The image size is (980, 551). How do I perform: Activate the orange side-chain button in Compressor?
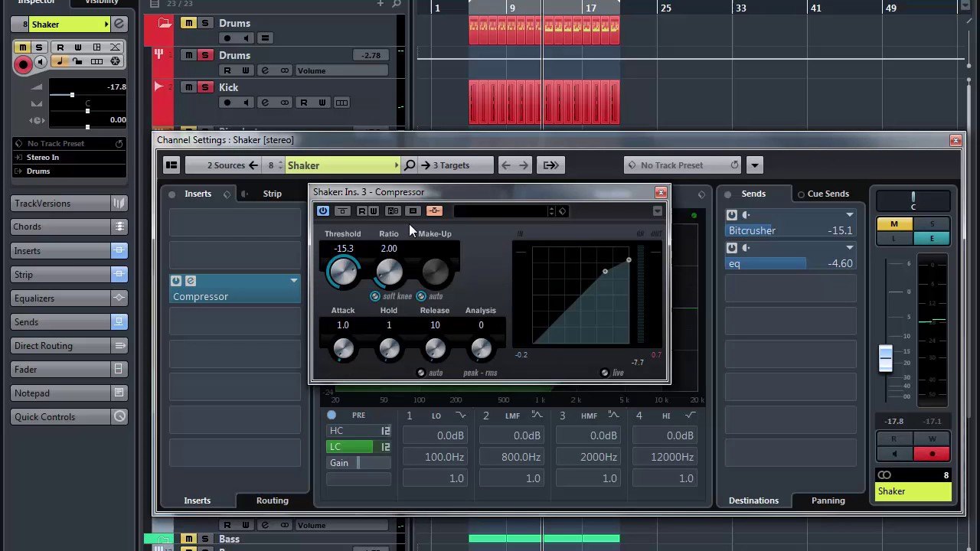coord(434,211)
